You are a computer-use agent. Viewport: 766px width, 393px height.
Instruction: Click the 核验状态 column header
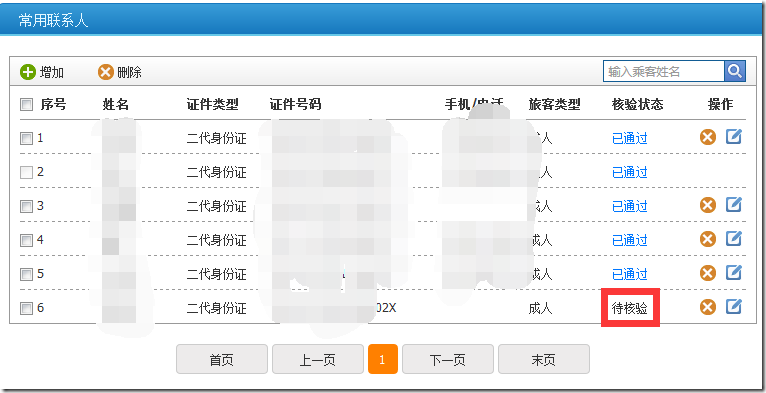(x=638, y=104)
